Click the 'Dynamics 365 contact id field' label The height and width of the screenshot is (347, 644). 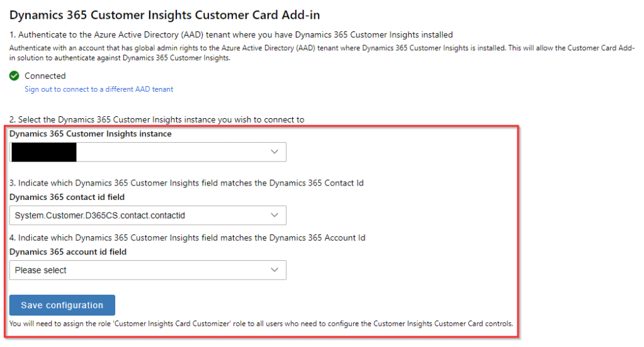coord(67,197)
